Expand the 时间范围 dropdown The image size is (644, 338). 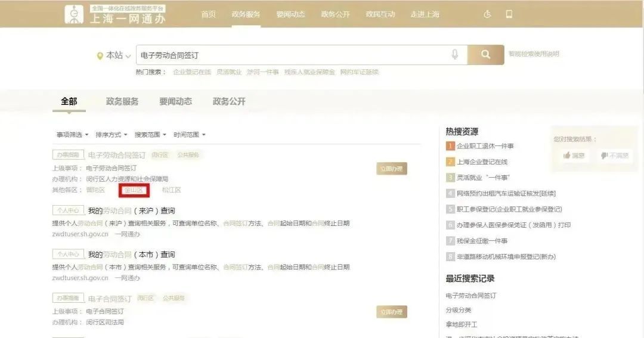click(x=189, y=135)
